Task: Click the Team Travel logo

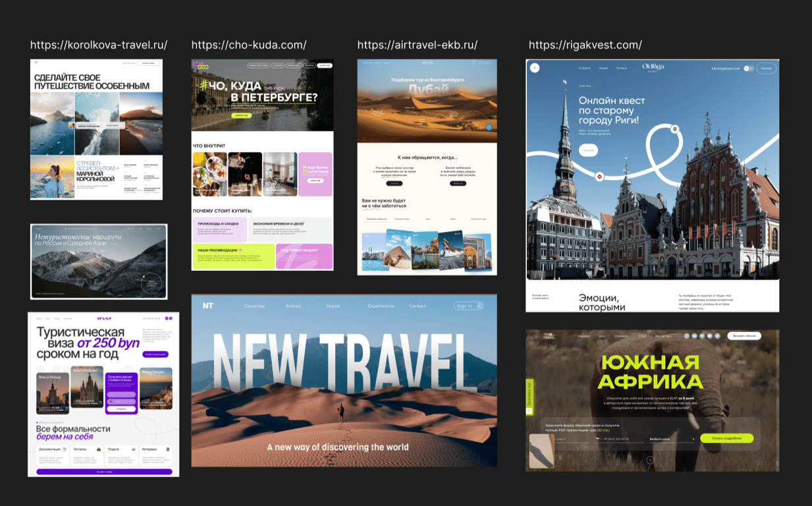Action: [x=549, y=336]
